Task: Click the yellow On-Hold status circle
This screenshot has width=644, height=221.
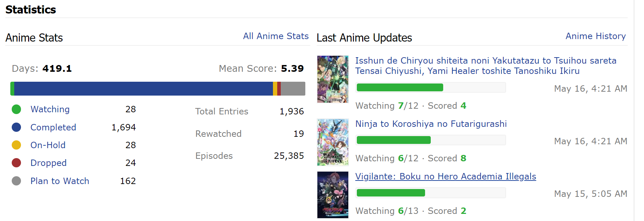Action: point(16,145)
